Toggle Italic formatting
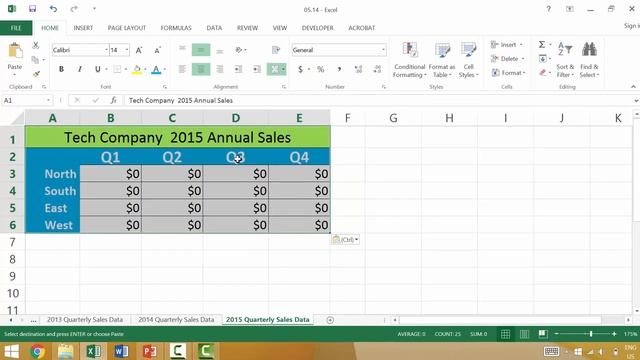This screenshot has width=640, height=360. pos(80,69)
